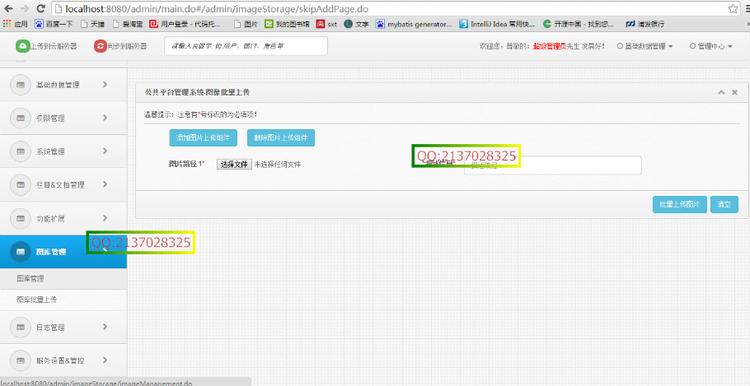
Task: Collapse the upload panel with up chevron
Action: pyautogui.click(x=722, y=93)
